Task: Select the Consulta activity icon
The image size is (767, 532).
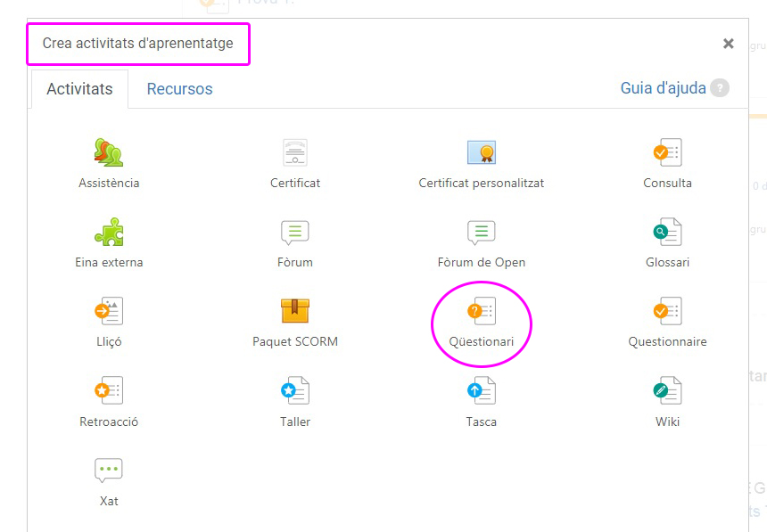Action: coord(667,152)
